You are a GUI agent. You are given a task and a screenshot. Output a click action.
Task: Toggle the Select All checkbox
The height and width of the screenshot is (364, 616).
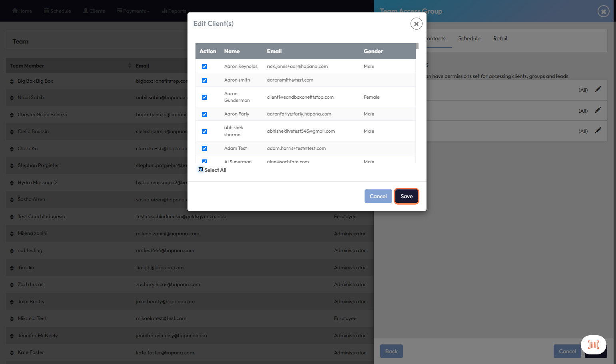pos(201,169)
